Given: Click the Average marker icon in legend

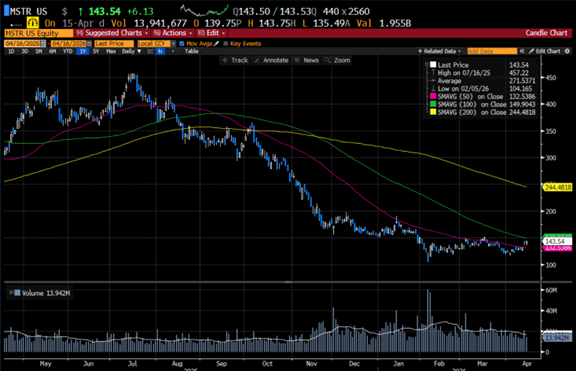Looking at the screenshot, I should (x=433, y=81).
